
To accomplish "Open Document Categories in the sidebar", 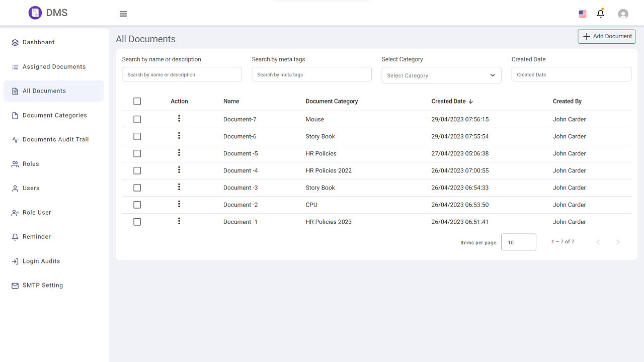I will pyautogui.click(x=54, y=116).
